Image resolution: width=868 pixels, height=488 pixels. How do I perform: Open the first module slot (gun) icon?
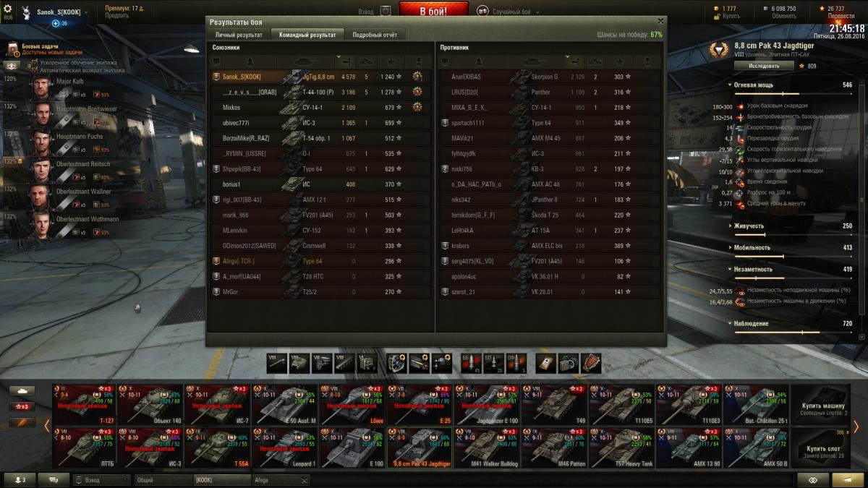tap(278, 363)
